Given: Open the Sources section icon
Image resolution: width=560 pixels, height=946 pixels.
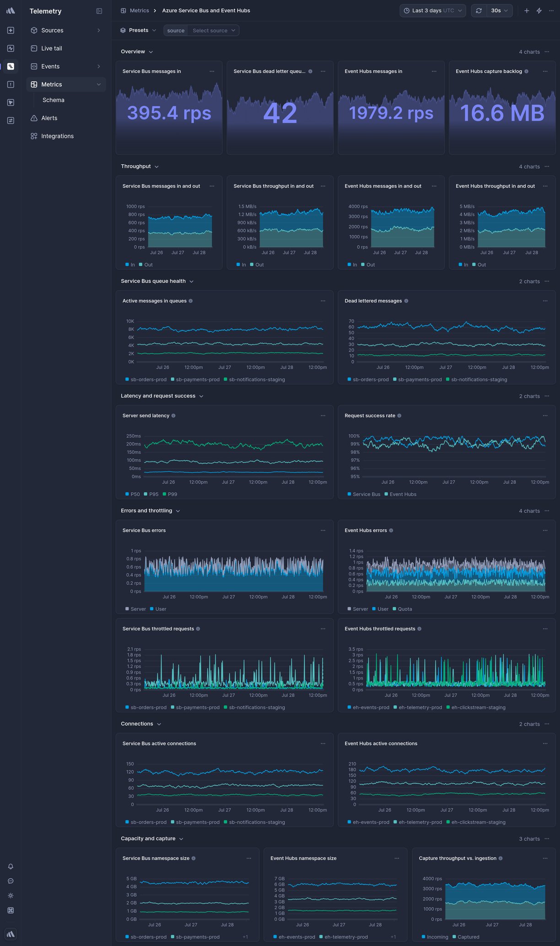Looking at the screenshot, I should [34, 30].
